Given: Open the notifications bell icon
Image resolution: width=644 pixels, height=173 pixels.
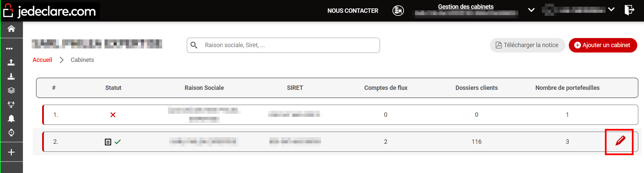Looking at the screenshot, I should 11,118.
